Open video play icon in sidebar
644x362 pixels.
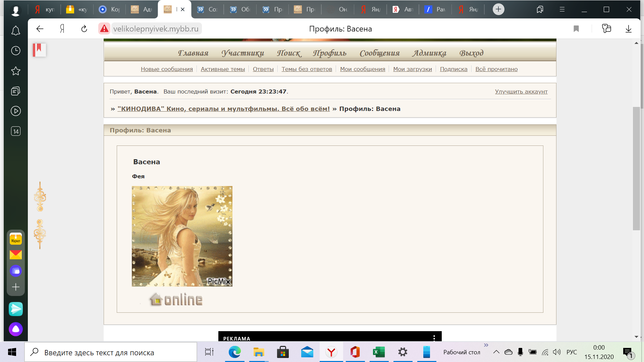click(x=16, y=111)
